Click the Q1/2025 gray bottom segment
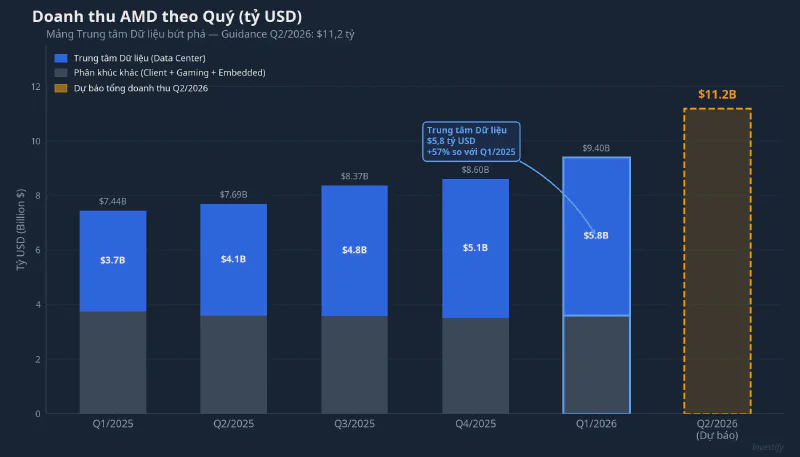The image size is (800, 457). pos(113,363)
